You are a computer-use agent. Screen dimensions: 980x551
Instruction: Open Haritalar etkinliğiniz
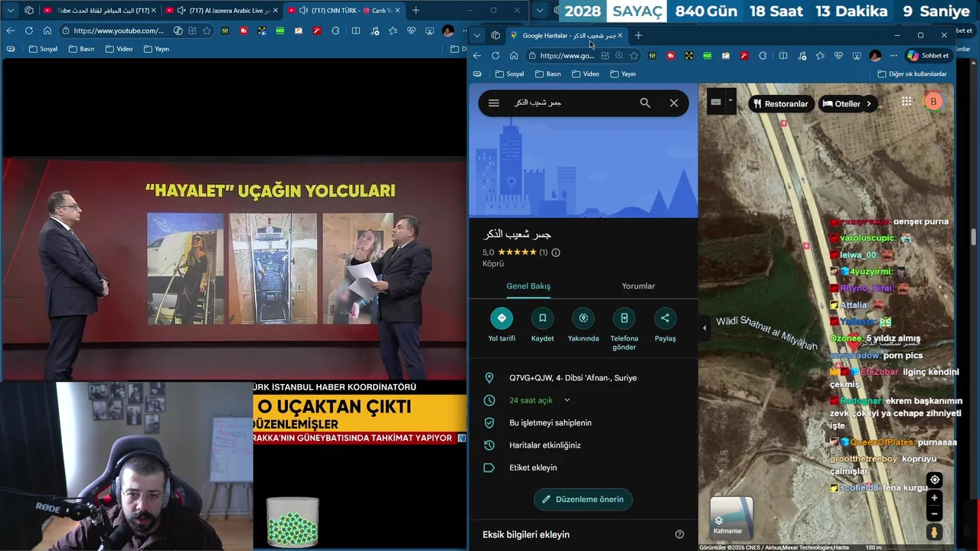click(x=545, y=445)
